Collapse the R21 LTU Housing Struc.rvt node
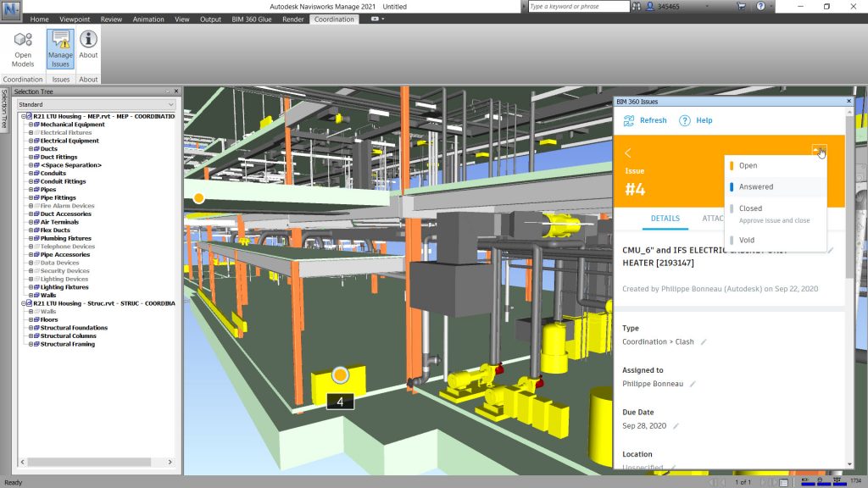Image resolution: width=868 pixels, height=488 pixels. pos(24,303)
